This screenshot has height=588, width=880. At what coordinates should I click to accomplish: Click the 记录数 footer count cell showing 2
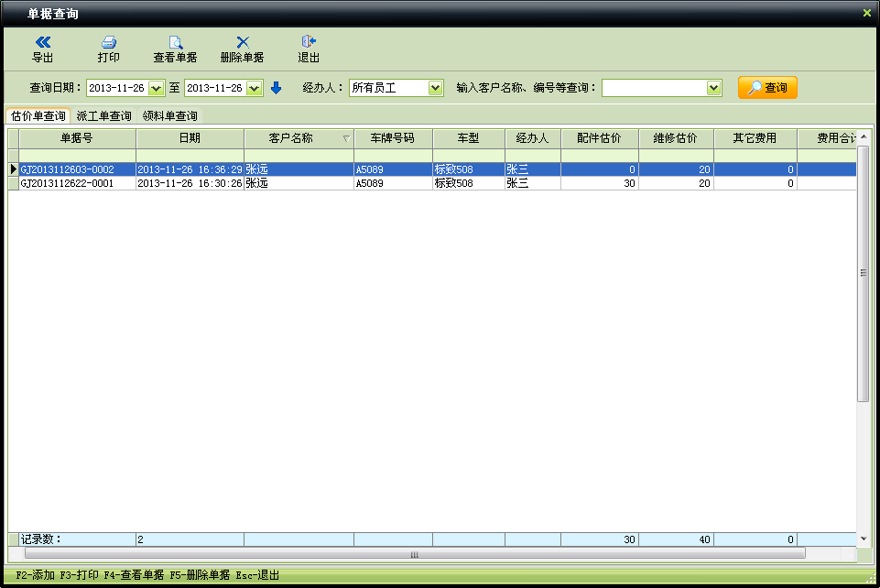tap(190, 539)
